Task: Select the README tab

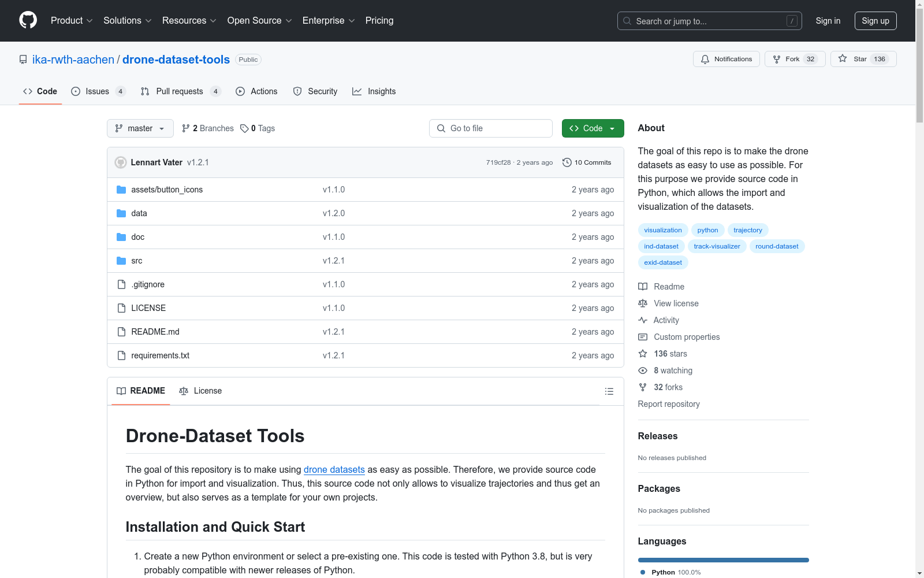Action: 141,391
